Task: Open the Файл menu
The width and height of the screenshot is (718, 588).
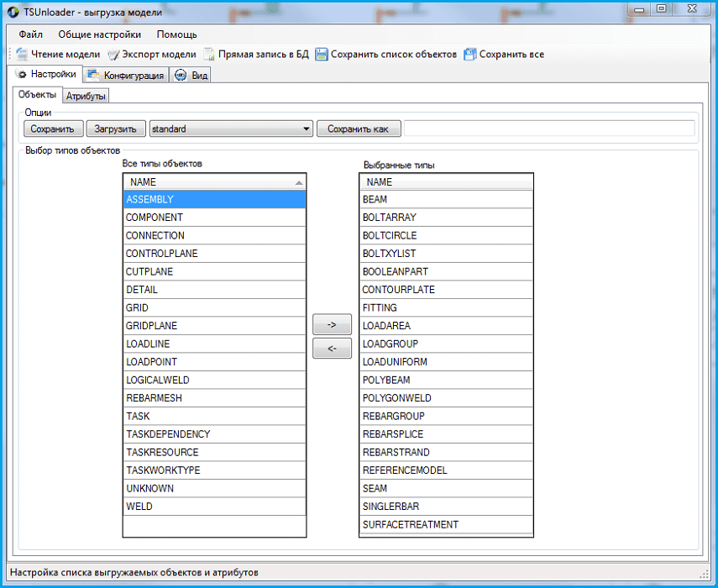Action: pyautogui.click(x=30, y=34)
